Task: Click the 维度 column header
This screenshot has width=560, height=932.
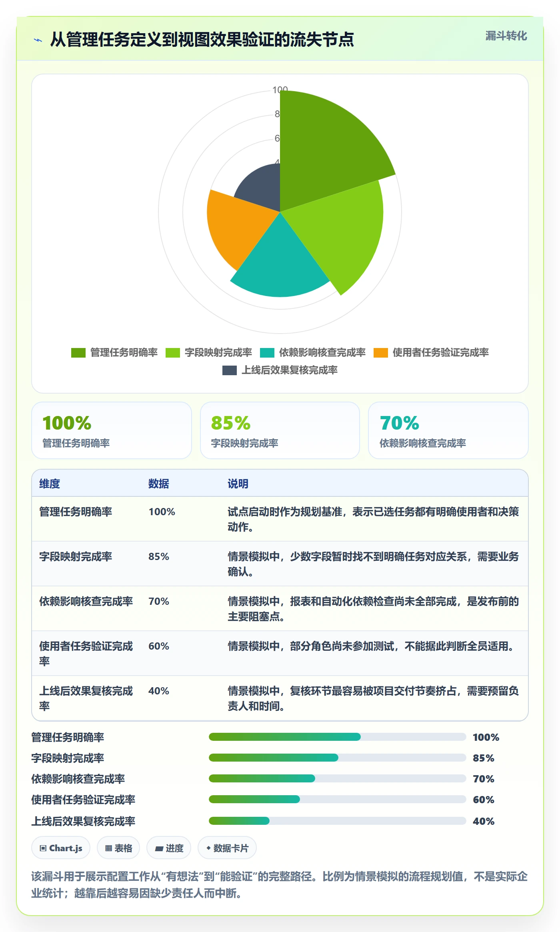Action: 50,484
